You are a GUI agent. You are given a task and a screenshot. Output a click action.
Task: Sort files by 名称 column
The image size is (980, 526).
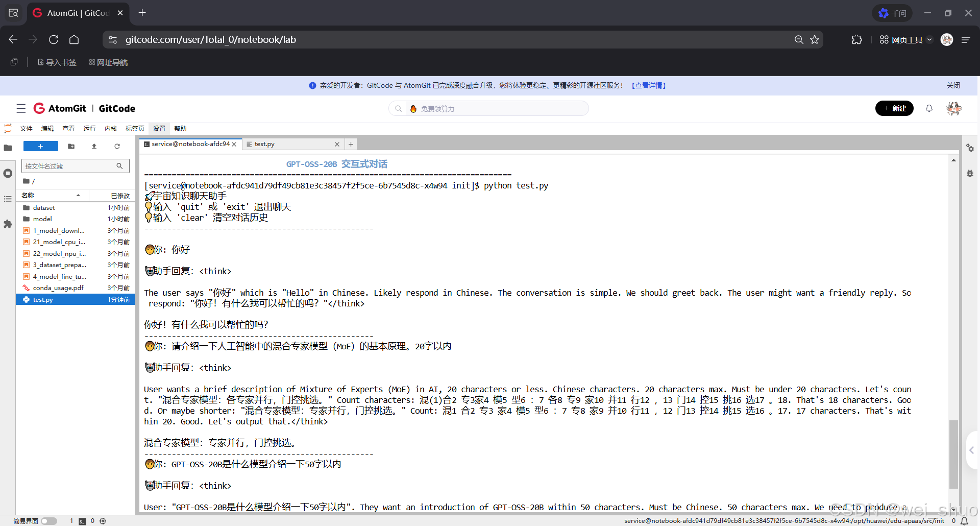[53, 196]
